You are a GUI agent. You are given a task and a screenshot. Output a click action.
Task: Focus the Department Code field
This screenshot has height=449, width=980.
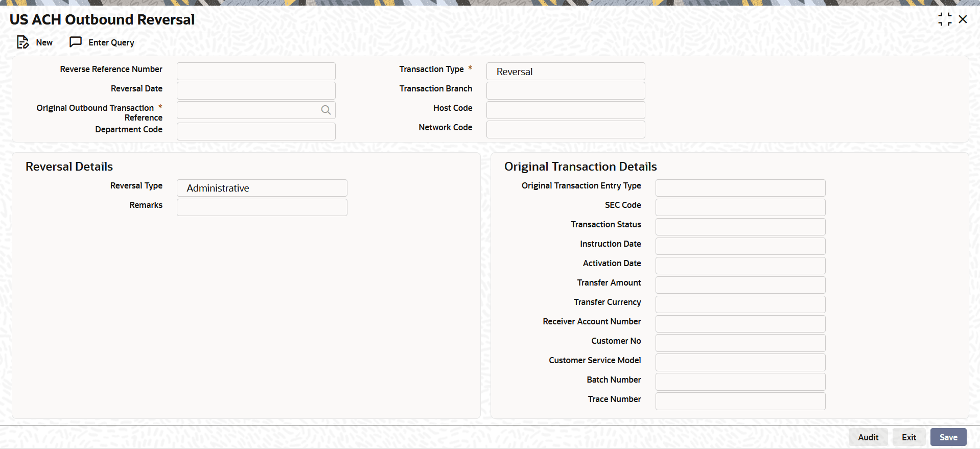[x=256, y=132]
